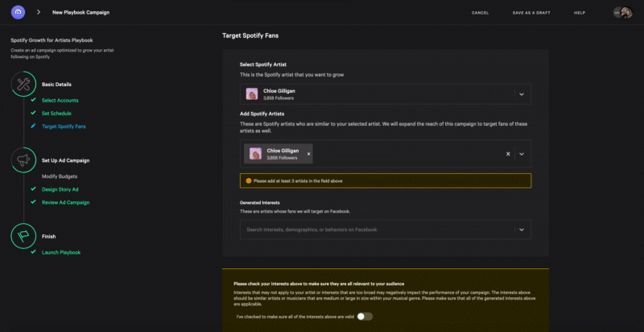Viewport: 644px width, 332px height.
Task: Click the Facebook interests search field
Action: tap(374, 230)
